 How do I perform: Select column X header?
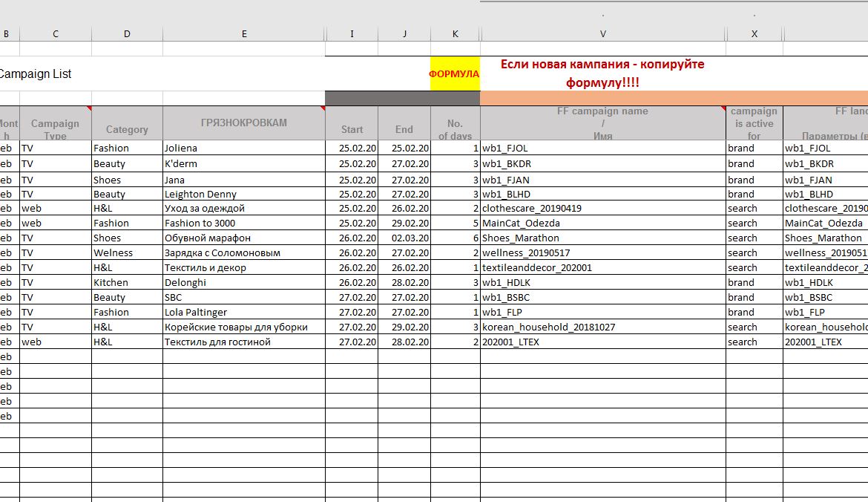coord(754,34)
